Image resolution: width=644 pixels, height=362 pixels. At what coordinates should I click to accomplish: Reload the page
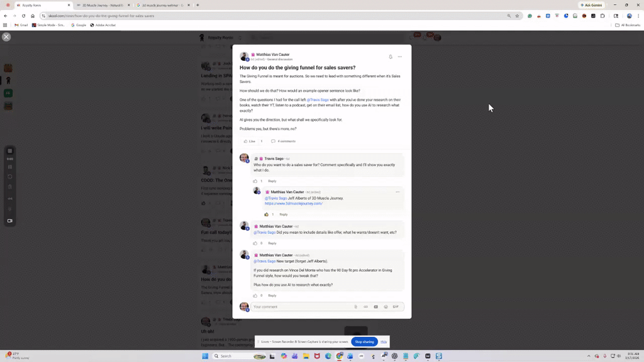pos(23,16)
